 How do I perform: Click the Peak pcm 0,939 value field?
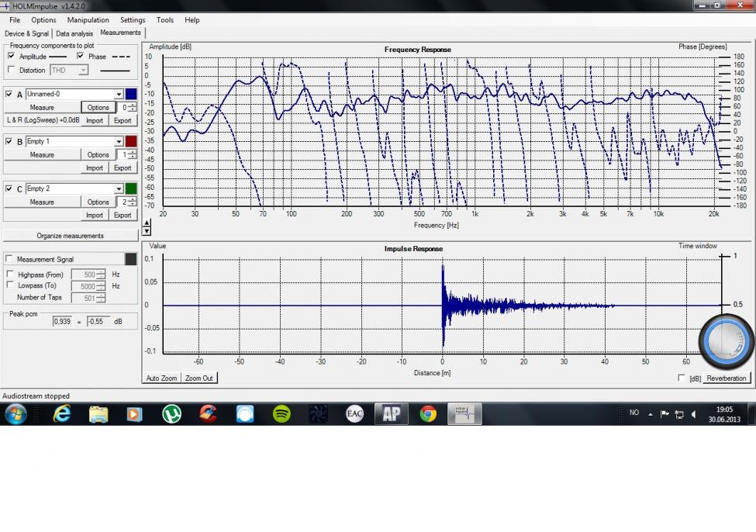[x=62, y=321]
